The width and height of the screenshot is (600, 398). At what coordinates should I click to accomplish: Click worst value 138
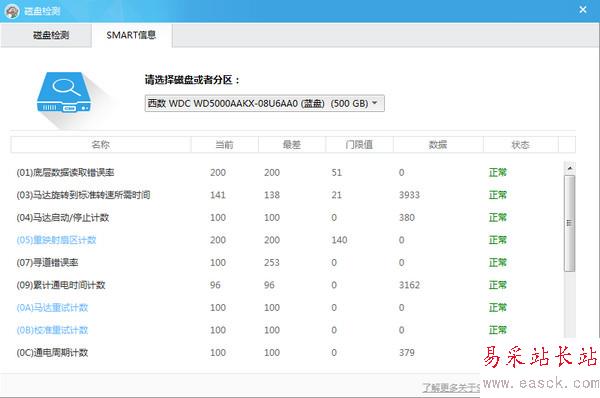coord(272,195)
